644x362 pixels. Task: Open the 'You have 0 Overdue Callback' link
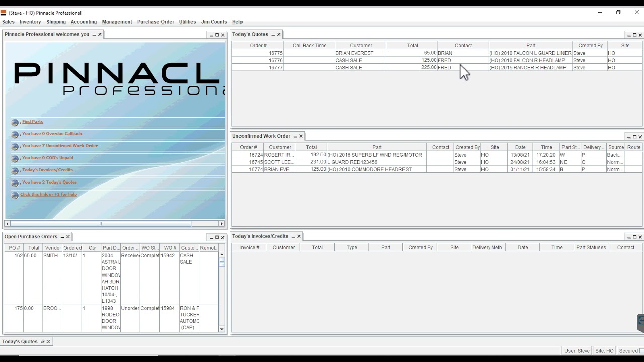(52, 134)
